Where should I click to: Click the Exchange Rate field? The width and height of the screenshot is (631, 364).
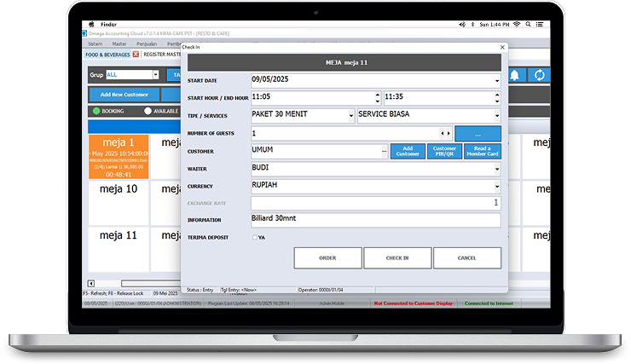pos(376,203)
